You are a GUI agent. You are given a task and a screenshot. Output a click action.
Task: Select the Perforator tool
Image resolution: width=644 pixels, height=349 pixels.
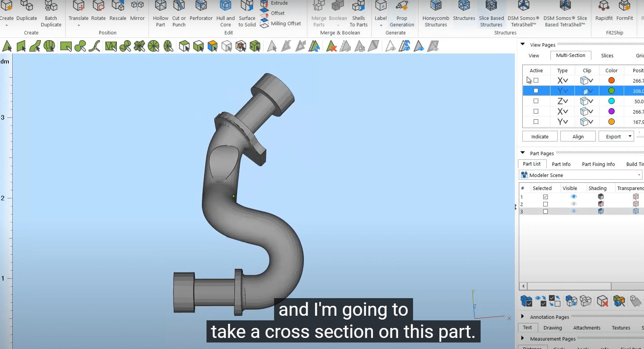tap(201, 7)
